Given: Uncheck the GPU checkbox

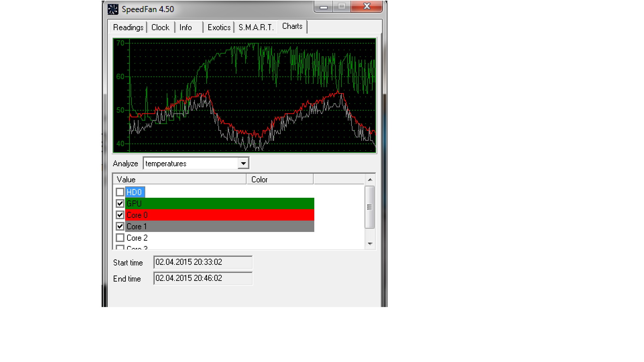Looking at the screenshot, I should click(120, 203).
